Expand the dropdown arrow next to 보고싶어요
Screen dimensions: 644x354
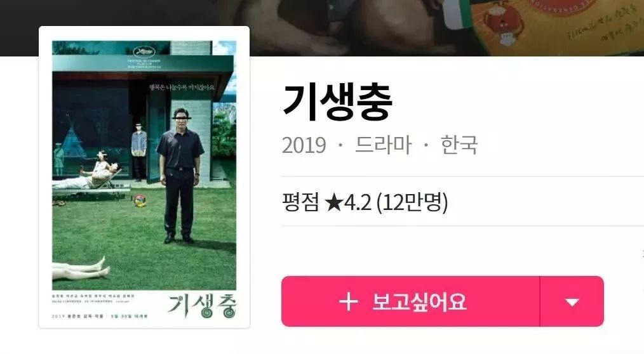coord(572,301)
